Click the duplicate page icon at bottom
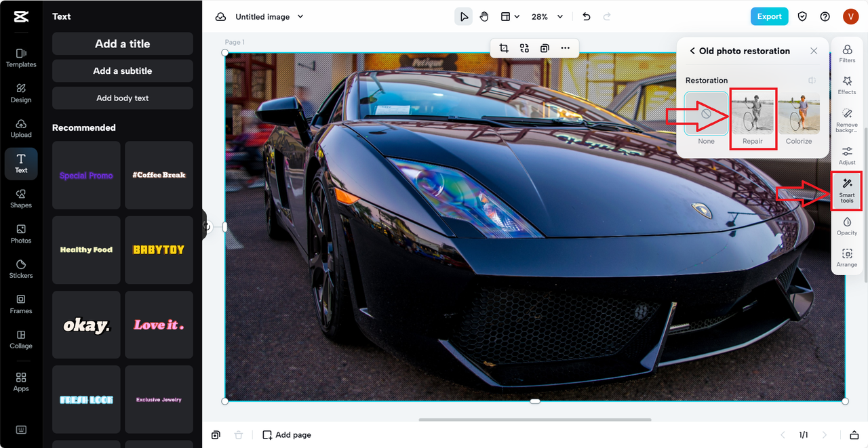This screenshot has width=868, height=448. click(216, 434)
